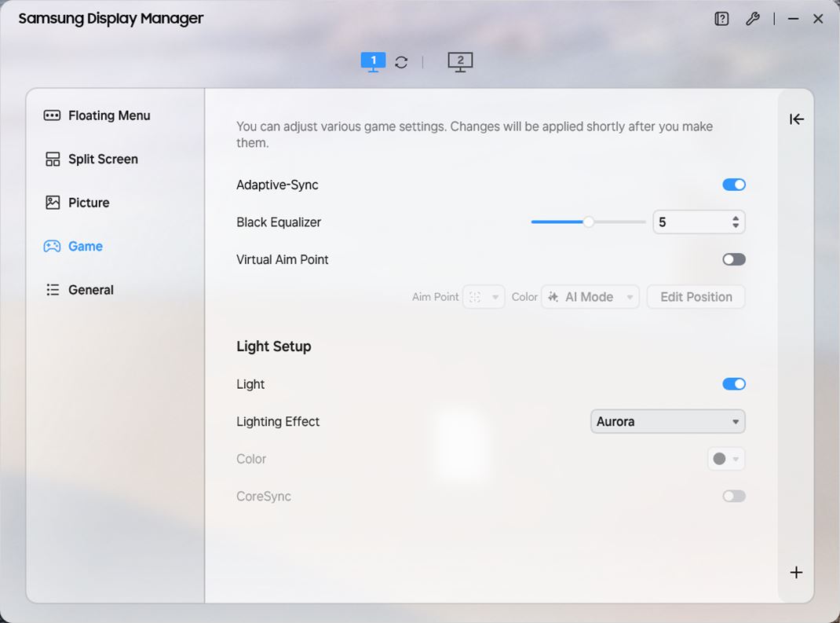
Task: Click the plus icon at bottom right
Action: click(x=796, y=572)
